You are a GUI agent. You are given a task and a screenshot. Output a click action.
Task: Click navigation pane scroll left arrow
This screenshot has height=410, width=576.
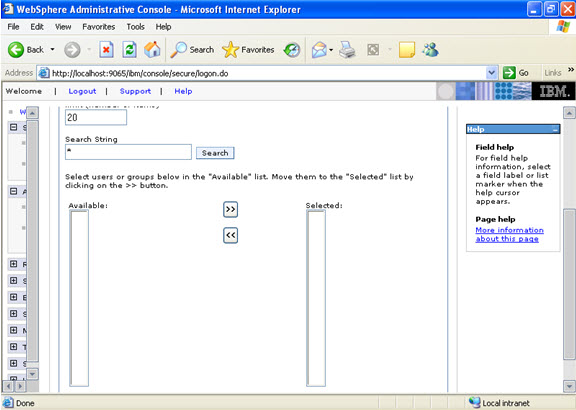click(x=8, y=386)
